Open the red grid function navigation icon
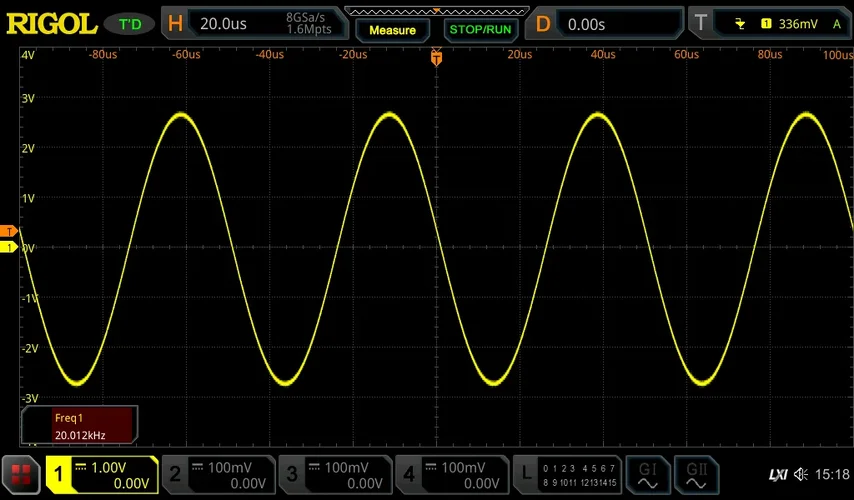The height and width of the screenshot is (500, 854). [21, 475]
